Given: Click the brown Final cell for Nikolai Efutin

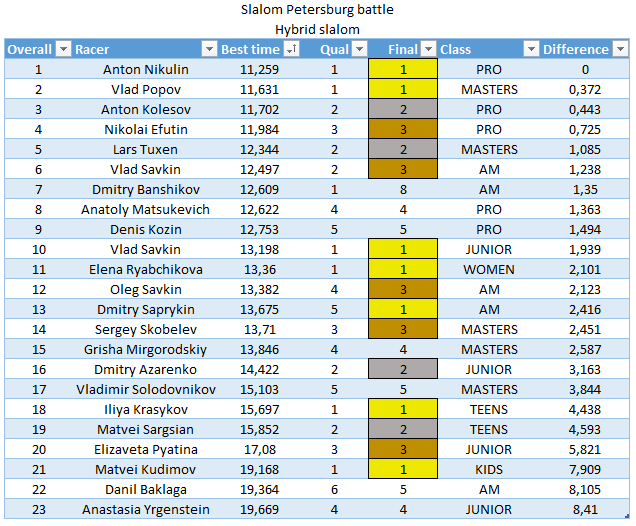Looking at the screenshot, I should 403,130.
